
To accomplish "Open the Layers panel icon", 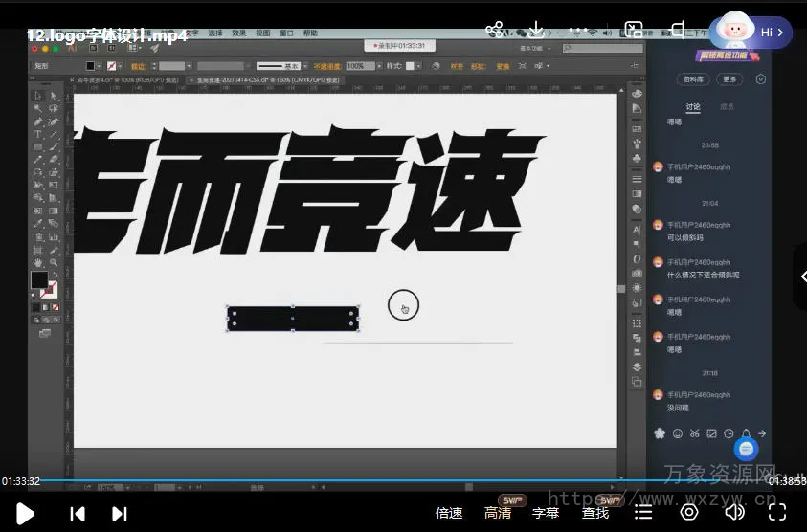I will [637, 366].
